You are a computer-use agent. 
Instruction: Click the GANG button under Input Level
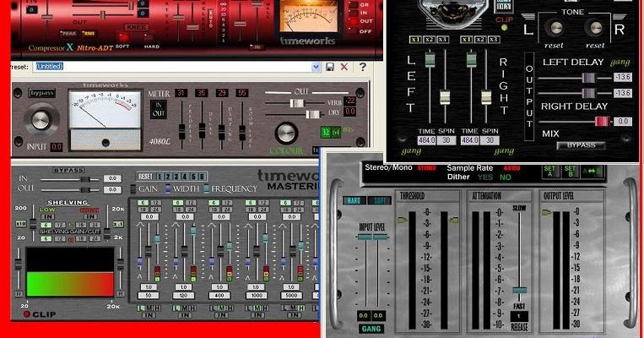371,329
